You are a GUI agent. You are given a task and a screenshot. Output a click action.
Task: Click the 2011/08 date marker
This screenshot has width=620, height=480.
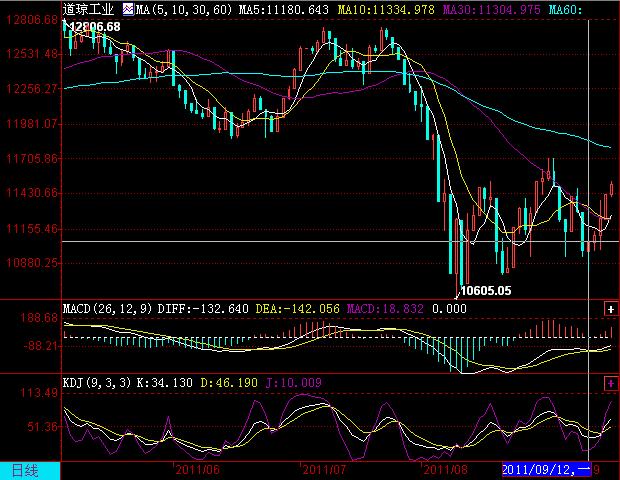click(445, 470)
